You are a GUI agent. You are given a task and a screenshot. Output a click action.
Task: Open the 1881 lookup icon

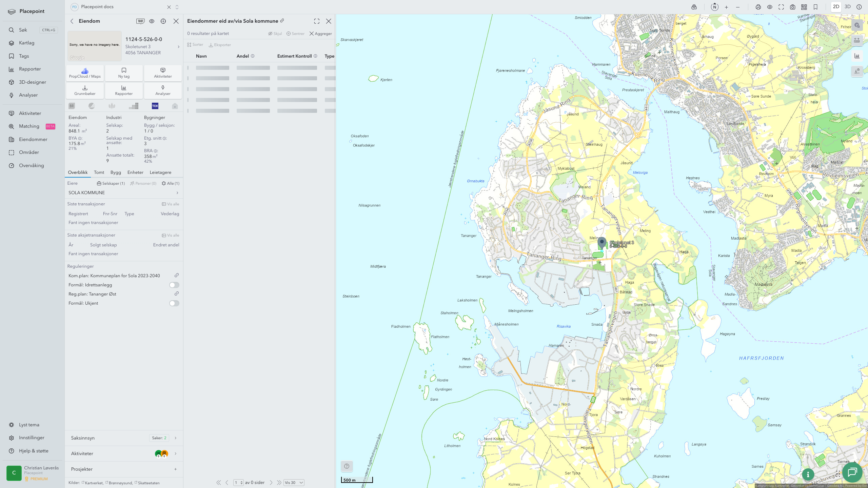point(140,21)
